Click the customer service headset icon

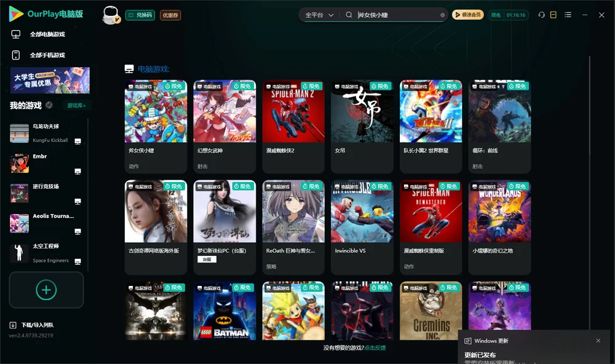[541, 15]
